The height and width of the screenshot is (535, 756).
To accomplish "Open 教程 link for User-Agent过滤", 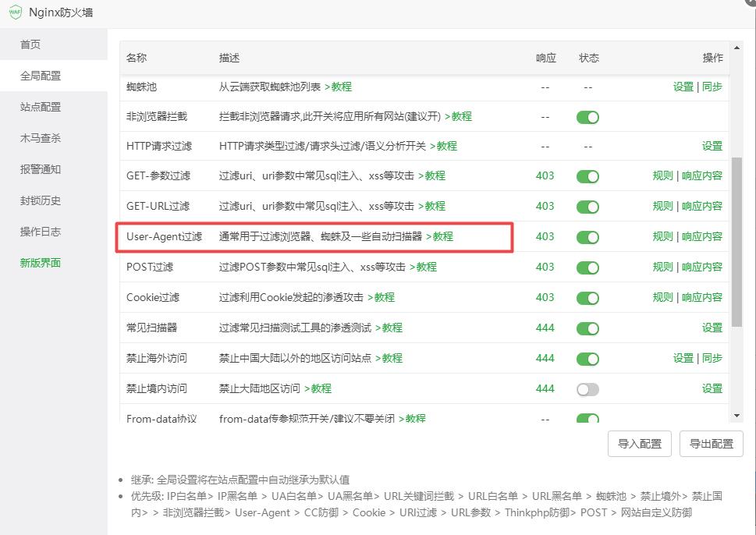I will [440, 236].
